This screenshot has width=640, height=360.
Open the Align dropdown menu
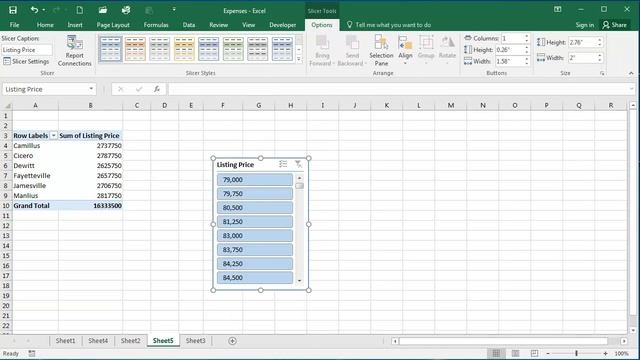pyautogui.click(x=405, y=51)
